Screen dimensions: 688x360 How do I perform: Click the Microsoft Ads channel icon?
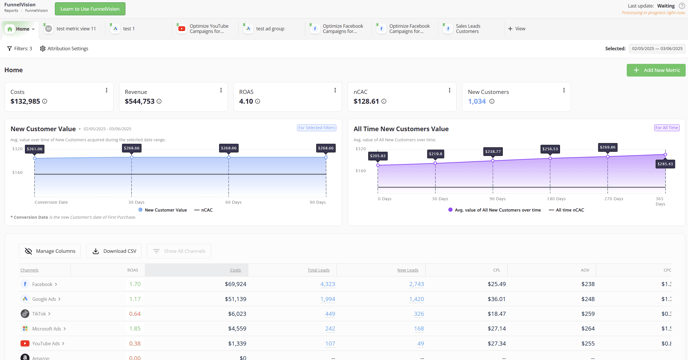tap(25, 328)
